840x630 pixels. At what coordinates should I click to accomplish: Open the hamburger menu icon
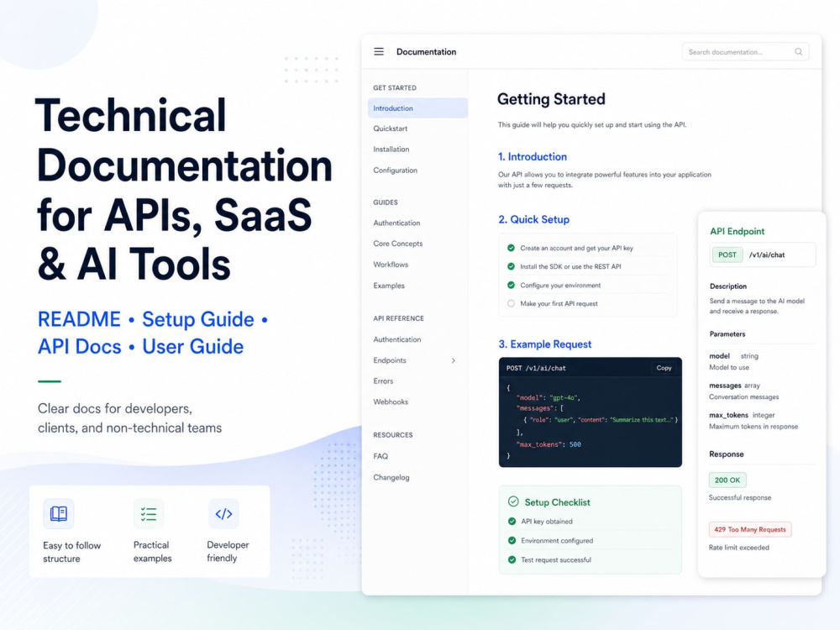(x=379, y=51)
